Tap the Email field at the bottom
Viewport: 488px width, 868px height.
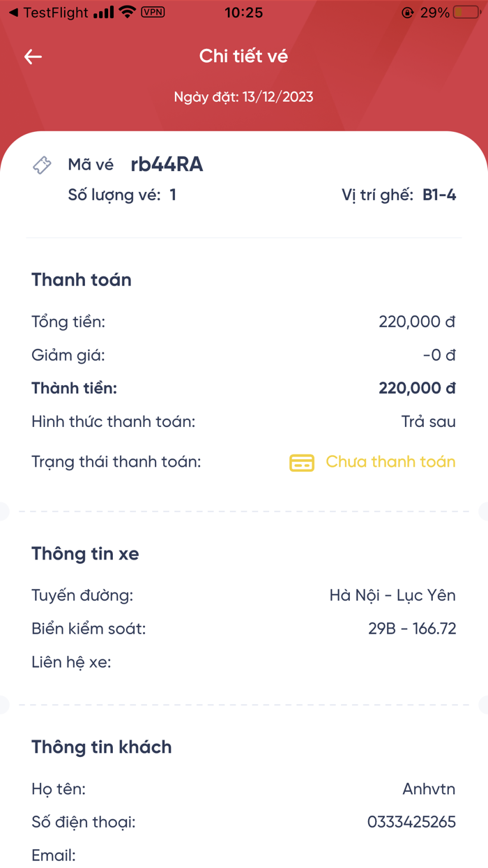tap(54, 855)
